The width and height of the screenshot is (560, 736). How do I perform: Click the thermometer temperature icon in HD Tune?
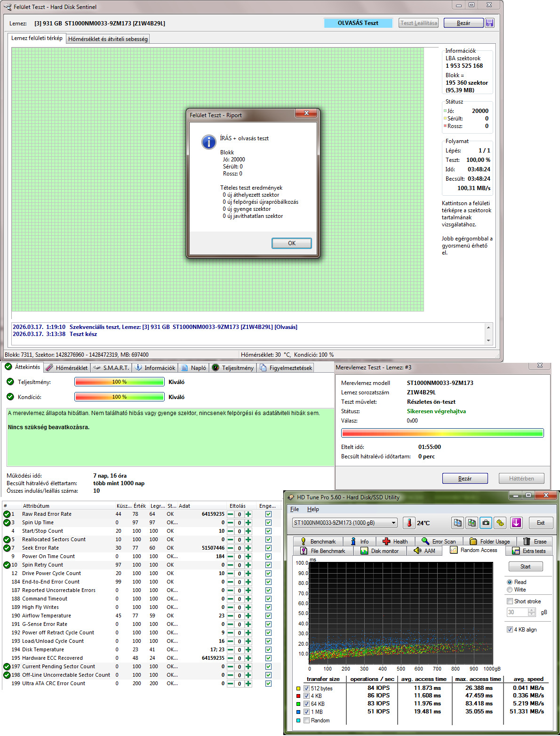tap(409, 523)
